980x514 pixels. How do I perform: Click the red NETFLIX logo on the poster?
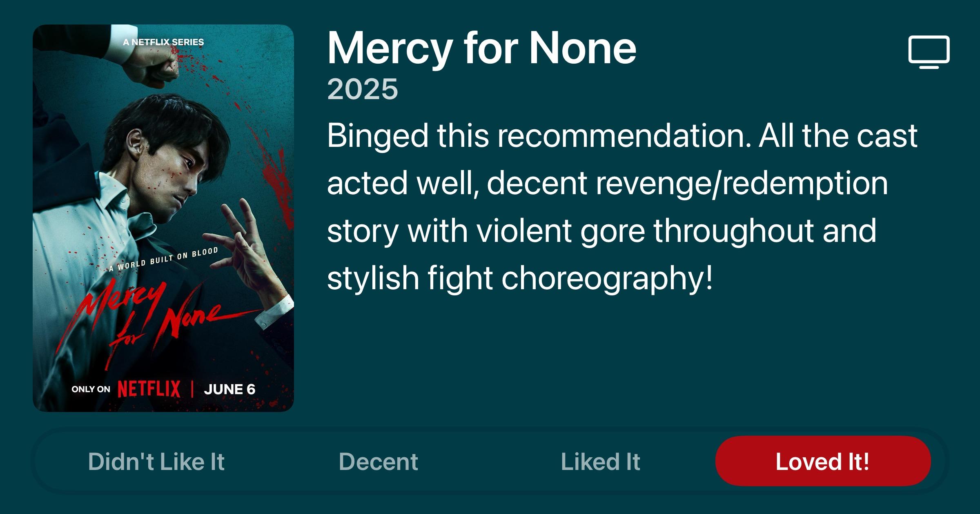149,389
